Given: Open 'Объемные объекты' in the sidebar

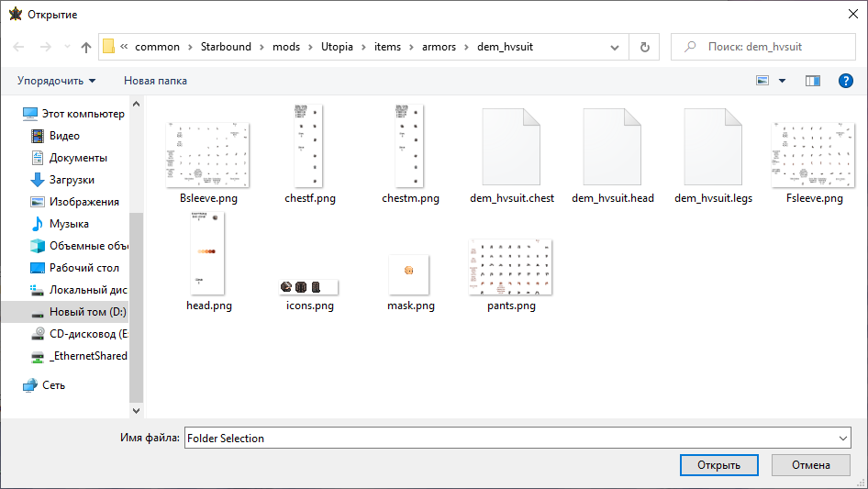Looking at the screenshot, I should pyautogui.click(x=79, y=246).
